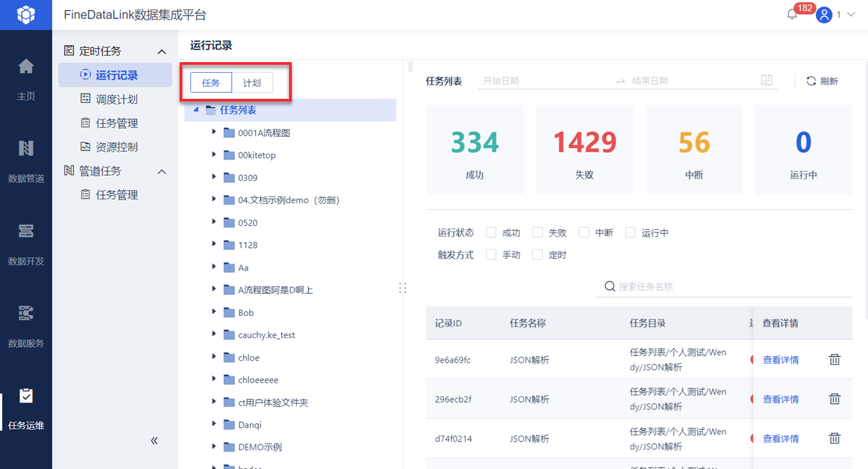Viewport: 868px width, 469px height.
Task: Click the Bob folder icon
Action: [x=229, y=312]
